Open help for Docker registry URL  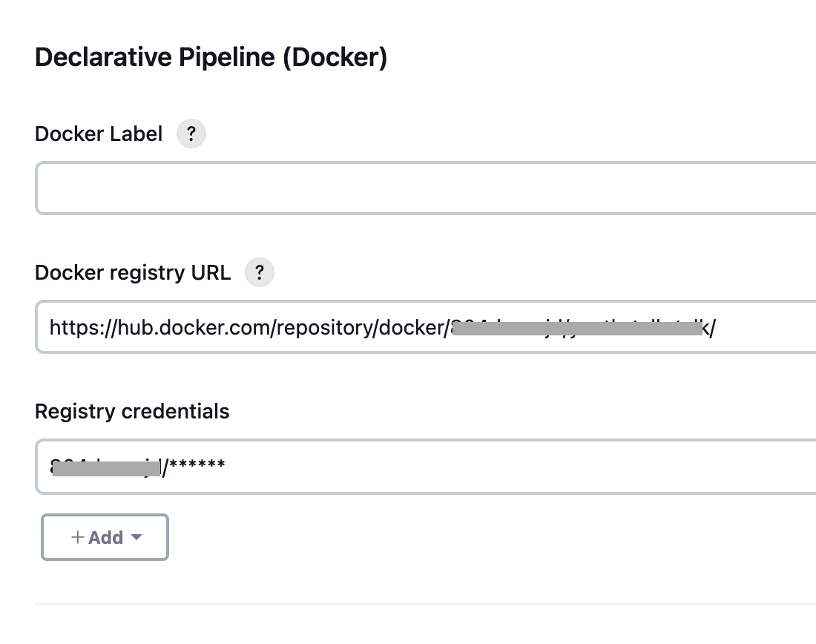(259, 272)
